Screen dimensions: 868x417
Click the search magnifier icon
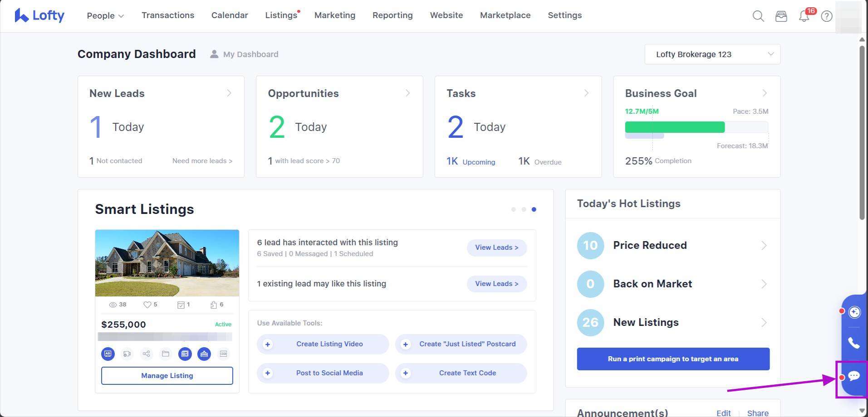(x=758, y=16)
